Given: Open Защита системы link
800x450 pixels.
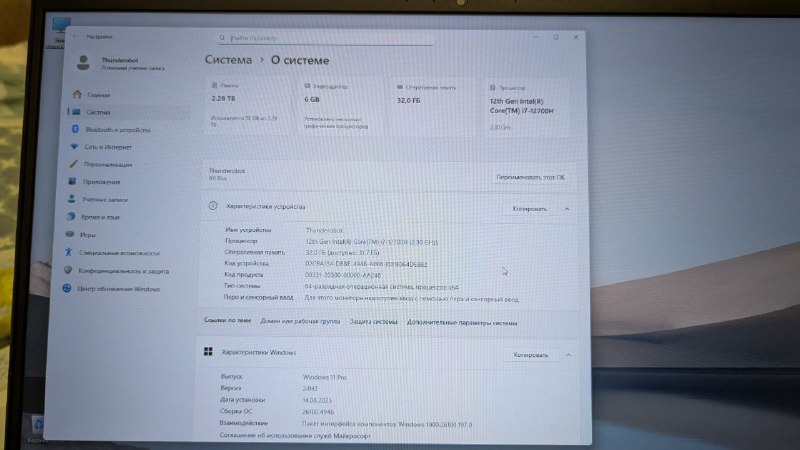Looking at the screenshot, I should pos(373,321).
